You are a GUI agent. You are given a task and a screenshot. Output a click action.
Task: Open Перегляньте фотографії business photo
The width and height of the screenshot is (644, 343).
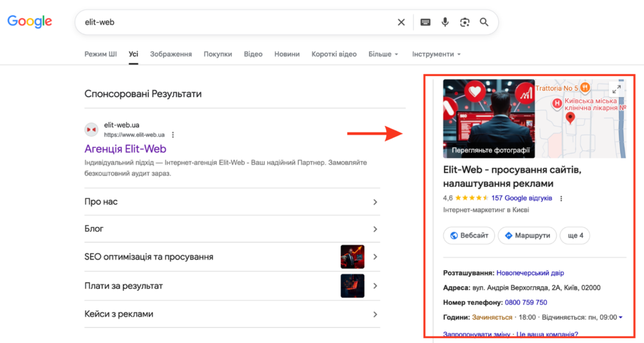click(x=489, y=119)
